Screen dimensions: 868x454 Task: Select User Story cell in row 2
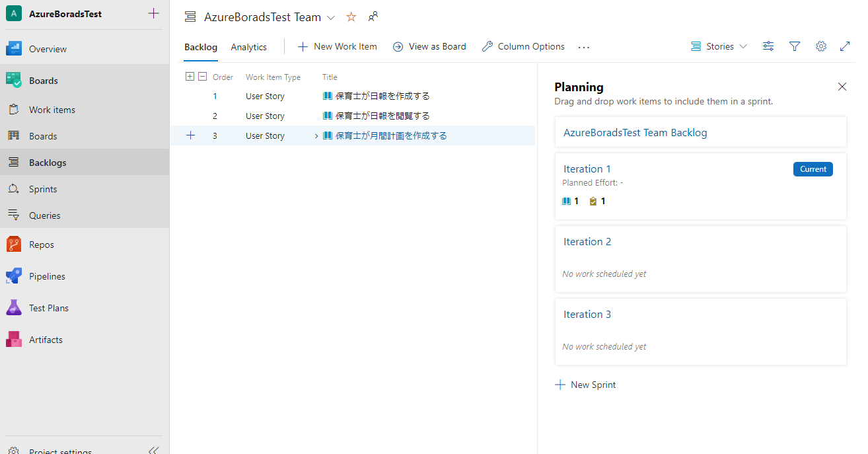point(265,116)
